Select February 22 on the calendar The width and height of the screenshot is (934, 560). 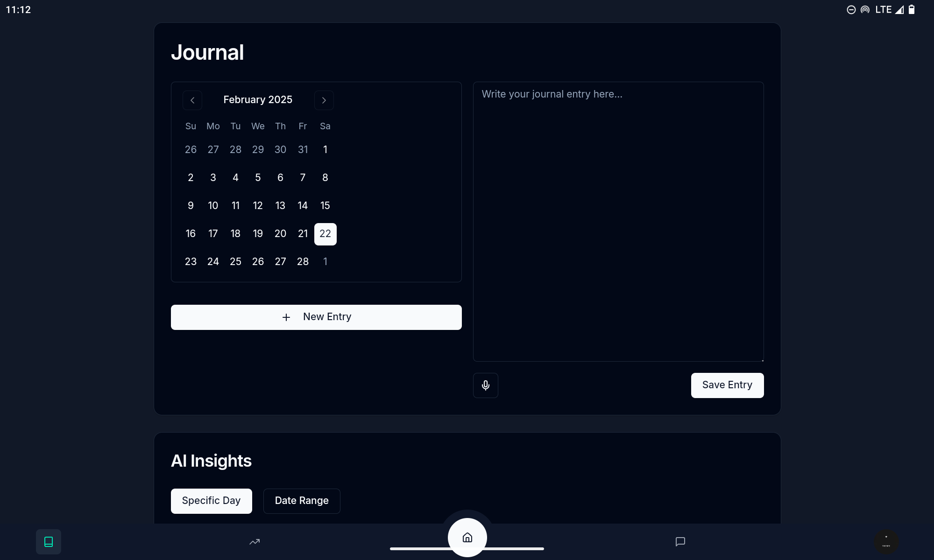click(325, 234)
